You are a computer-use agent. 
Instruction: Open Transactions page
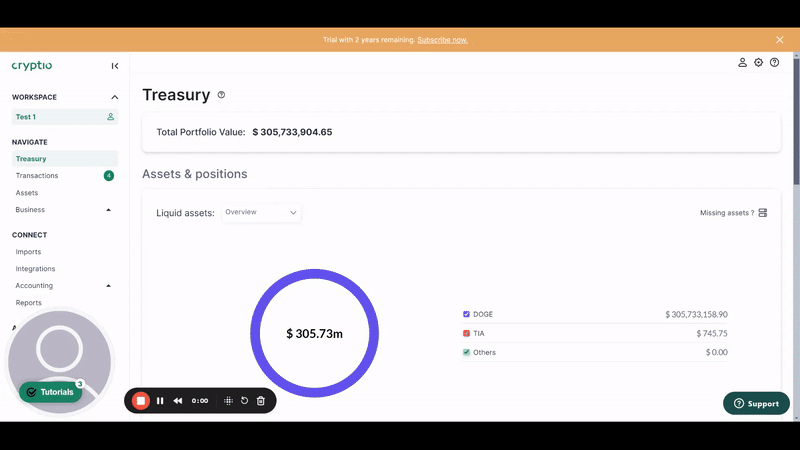click(x=37, y=176)
